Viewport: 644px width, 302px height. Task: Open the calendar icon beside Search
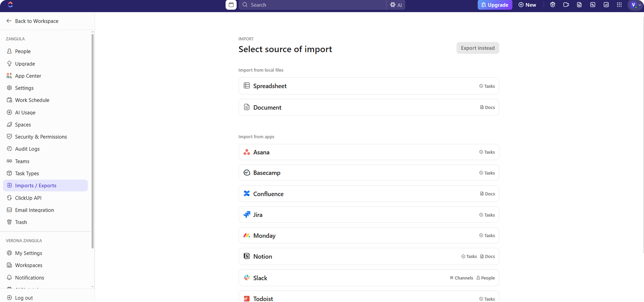coord(231,5)
